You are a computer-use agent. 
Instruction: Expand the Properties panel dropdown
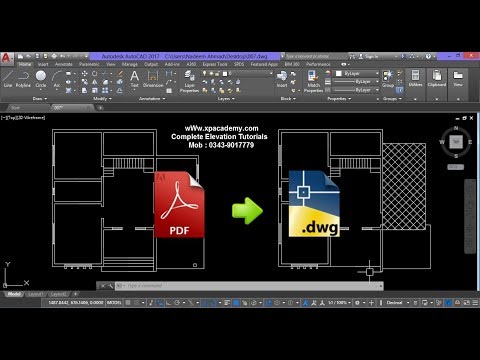click(x=339, y=99)
